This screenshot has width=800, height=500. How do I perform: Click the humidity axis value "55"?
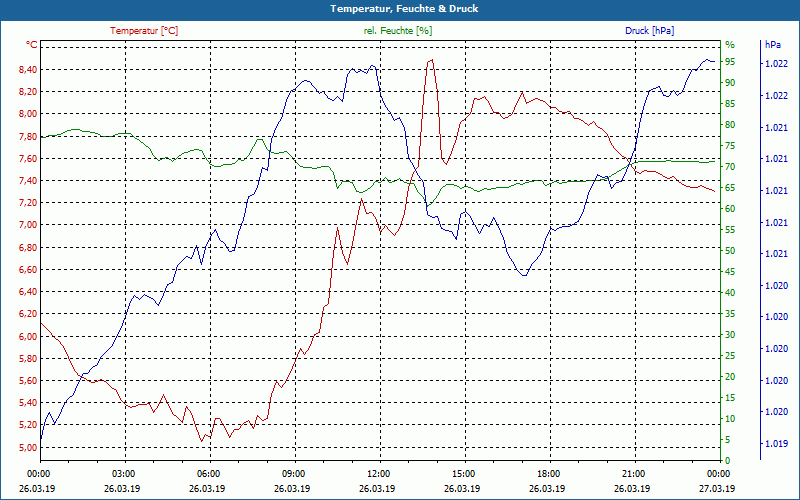click(x=730, y=230)
